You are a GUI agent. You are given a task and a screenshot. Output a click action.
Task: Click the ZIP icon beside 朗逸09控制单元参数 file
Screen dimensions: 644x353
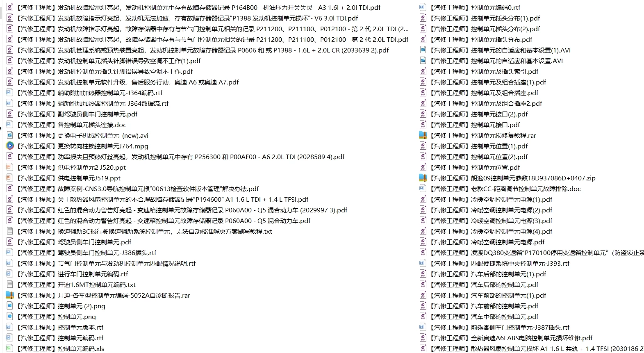(423, 178)
